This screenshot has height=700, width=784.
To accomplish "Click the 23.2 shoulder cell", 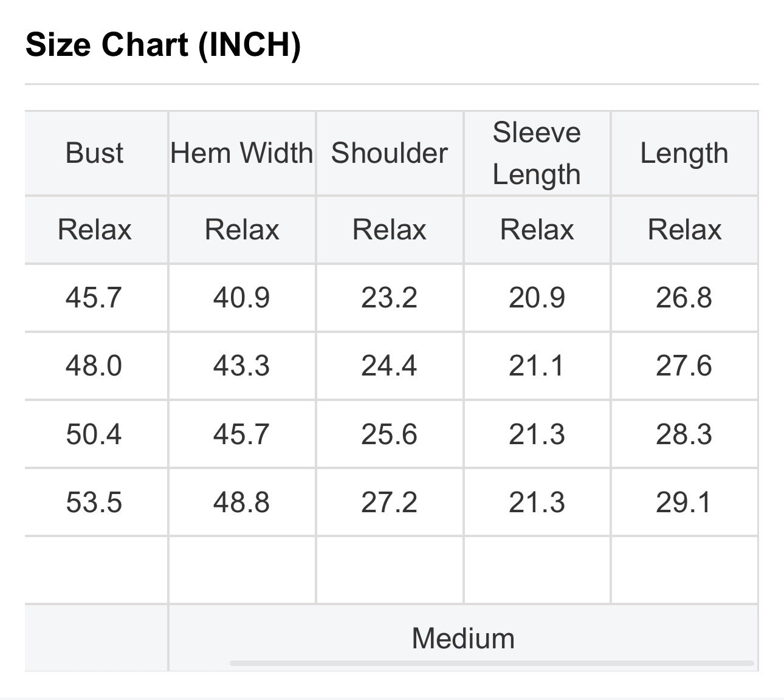I will (390, 298).
